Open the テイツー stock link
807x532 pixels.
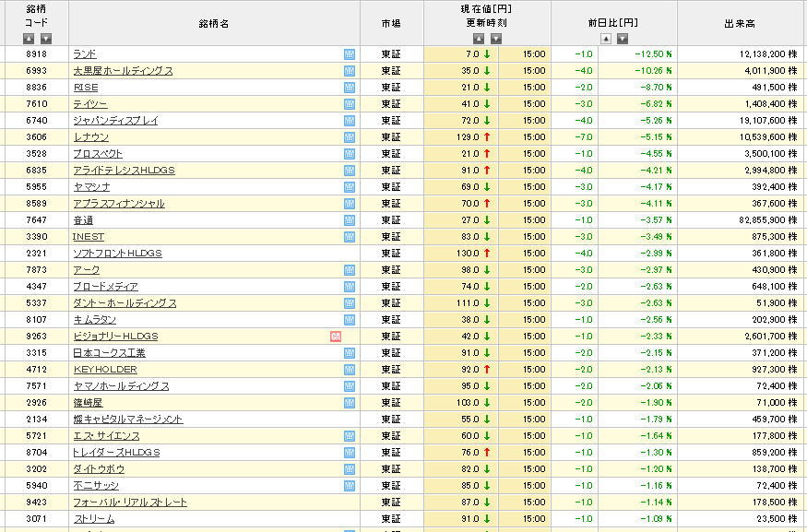point(90,104)
